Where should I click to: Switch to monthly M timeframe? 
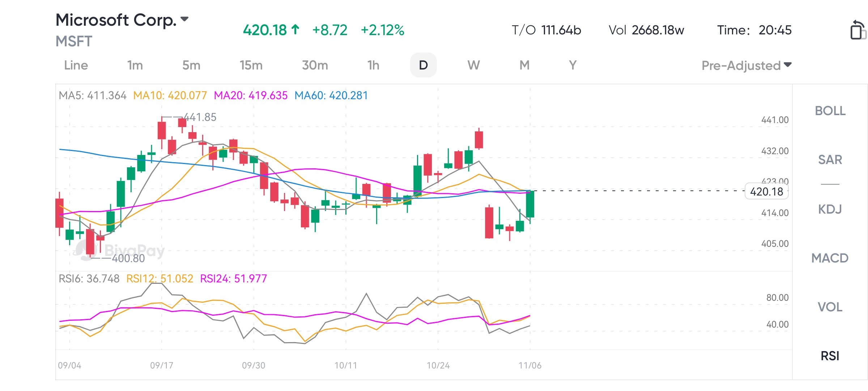524,65
